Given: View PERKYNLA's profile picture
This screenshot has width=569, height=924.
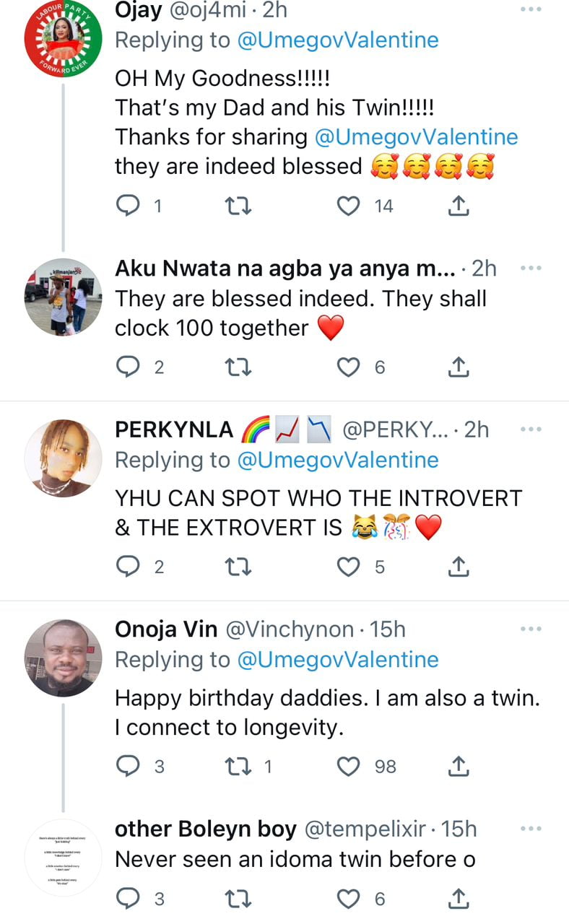Looking at the screenshot, I should pyautogui.click(x=64, y=458).
